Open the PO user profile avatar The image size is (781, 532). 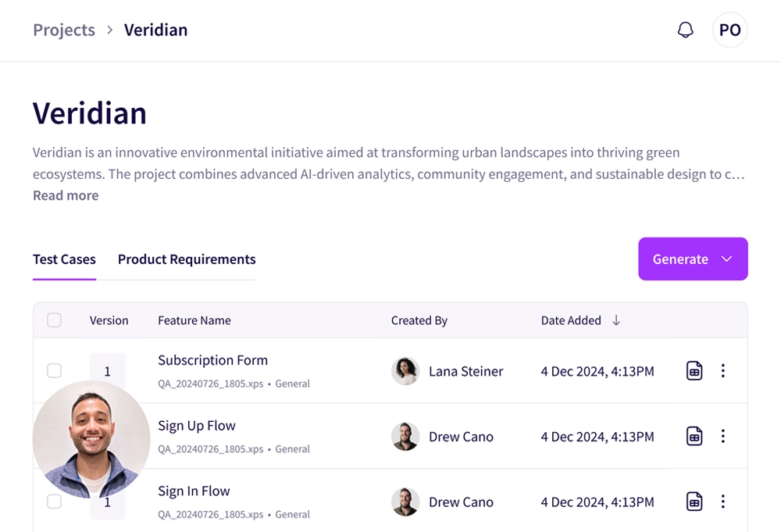coord(729,30)
